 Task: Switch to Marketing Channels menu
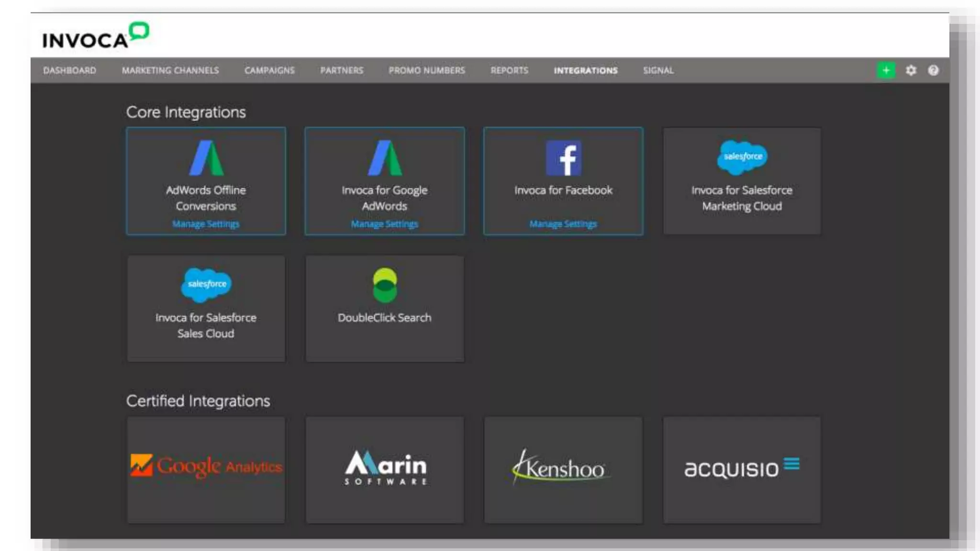tap(170, 70)
